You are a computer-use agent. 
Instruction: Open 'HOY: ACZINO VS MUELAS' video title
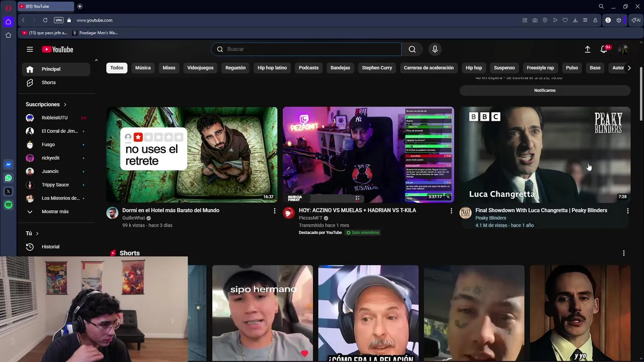point(357,210)
